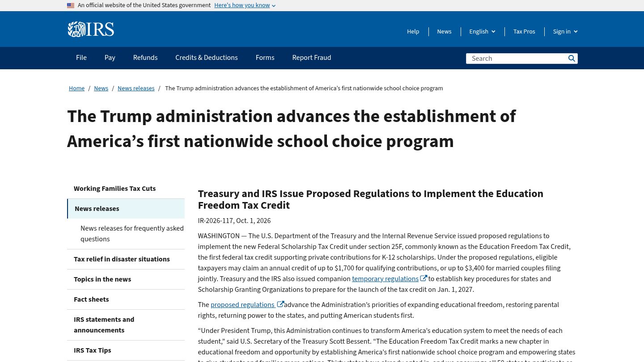The height and width of the screenshot is (362, 644).
Task: Go to Home breadcrumb link
Action: [76, 88]
